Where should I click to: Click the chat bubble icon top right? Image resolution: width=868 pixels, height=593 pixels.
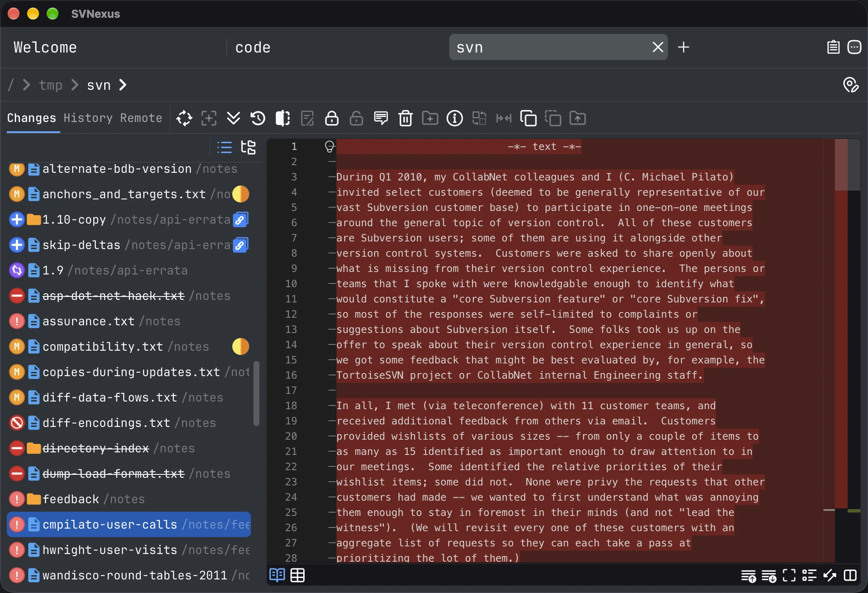(x=854, y=47)
